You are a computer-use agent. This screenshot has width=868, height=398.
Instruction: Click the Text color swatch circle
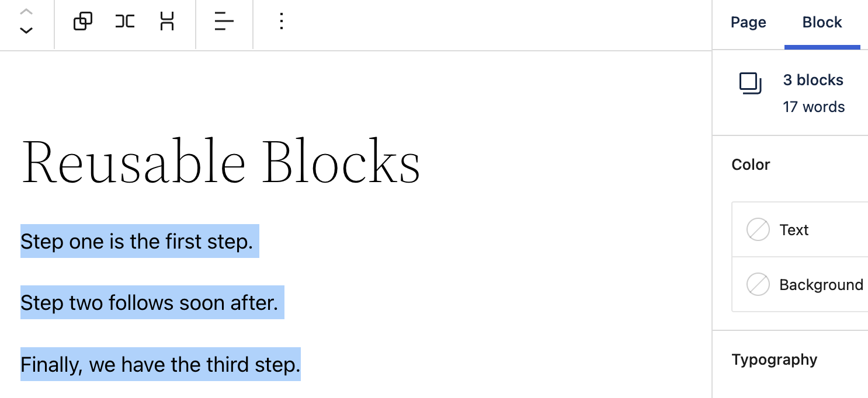click(x=758, y=230)
